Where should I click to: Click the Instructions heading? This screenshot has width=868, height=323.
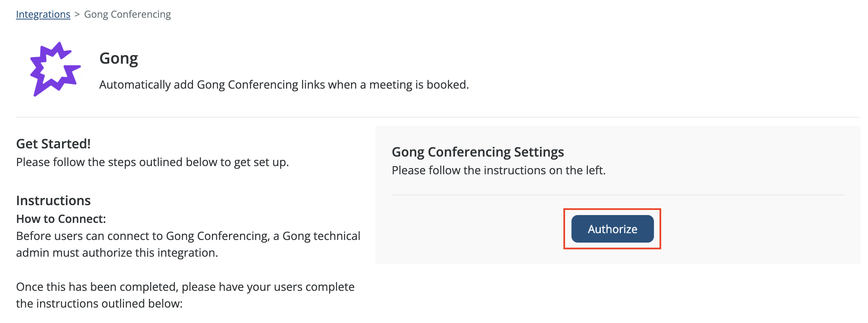[53, 201]
